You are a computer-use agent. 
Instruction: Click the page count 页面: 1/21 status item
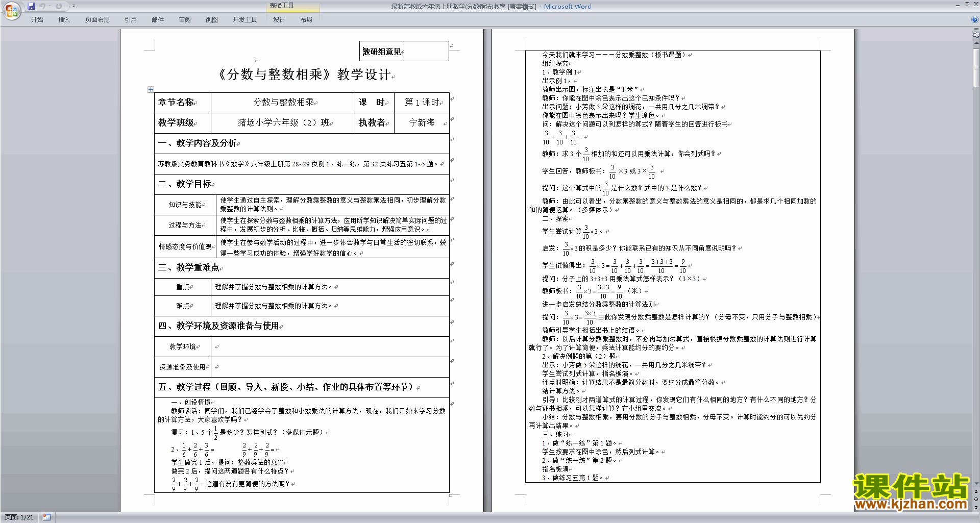(19, 517)
